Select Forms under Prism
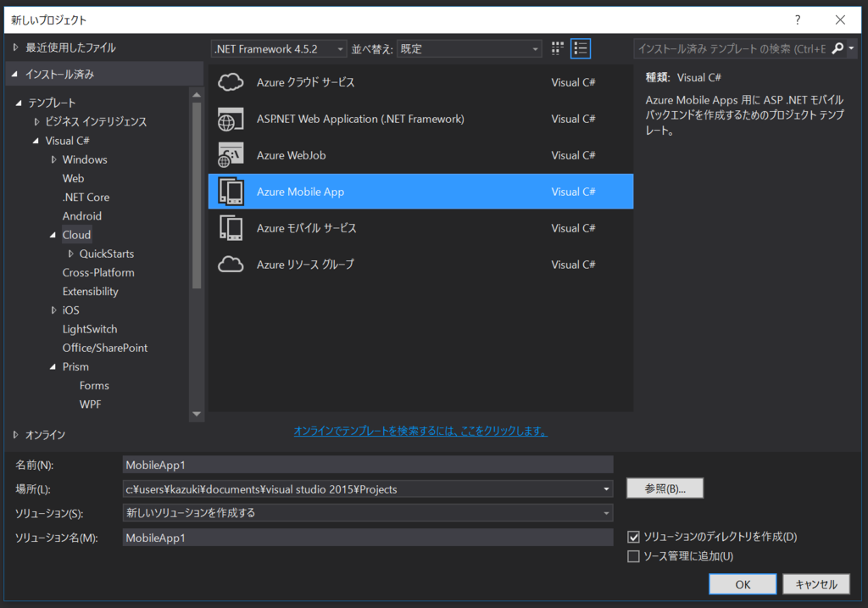The height and width of the screenshot is (608, 868). (94, 385)
